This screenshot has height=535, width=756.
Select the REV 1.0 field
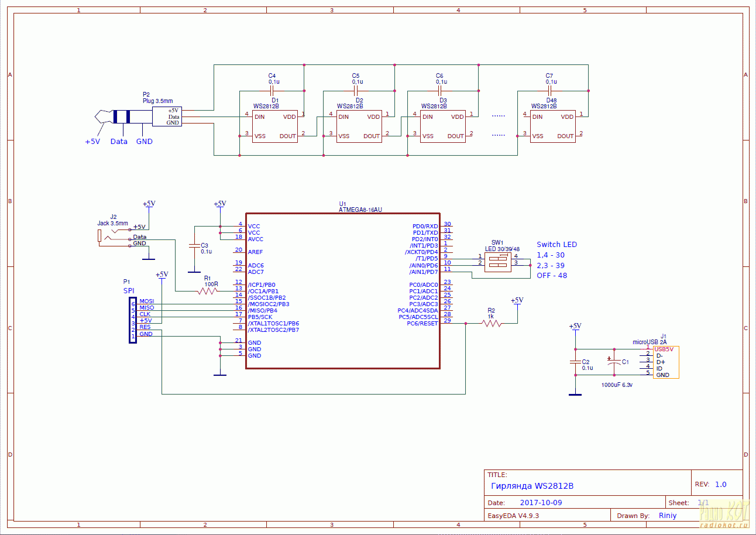[x=720, y=484]
